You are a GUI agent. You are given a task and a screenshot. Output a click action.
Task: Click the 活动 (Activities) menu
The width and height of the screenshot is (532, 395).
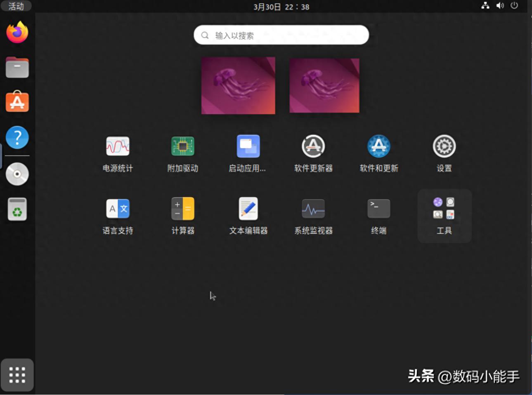coord(17,6)
